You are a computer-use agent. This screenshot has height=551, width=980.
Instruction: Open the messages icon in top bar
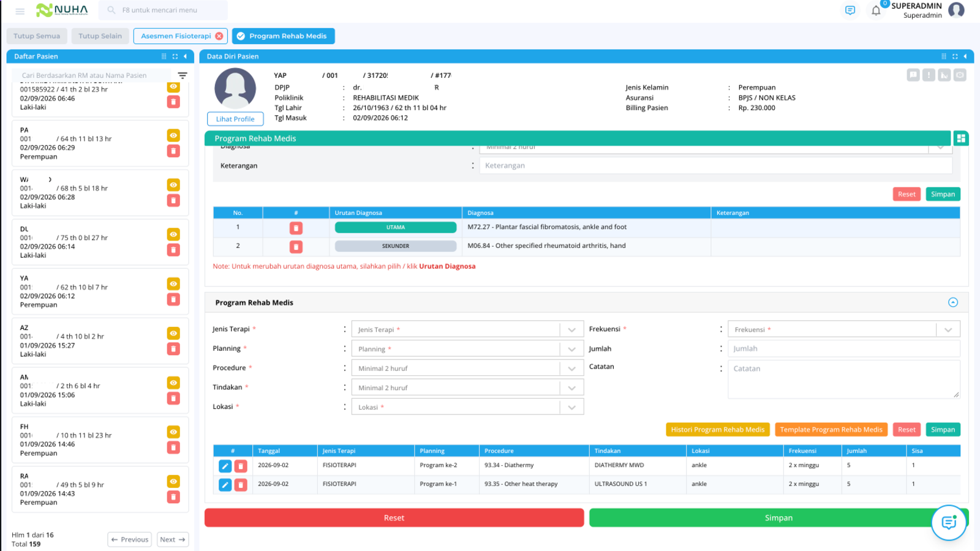pyautogui.click(x=850, y=10)
